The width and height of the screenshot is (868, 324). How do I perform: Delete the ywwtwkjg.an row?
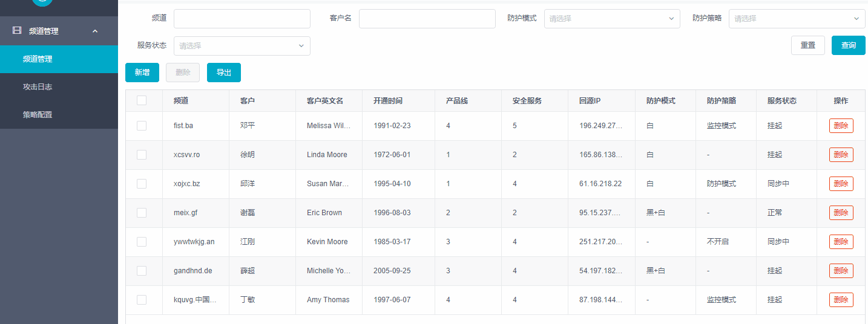click(841, 242)
